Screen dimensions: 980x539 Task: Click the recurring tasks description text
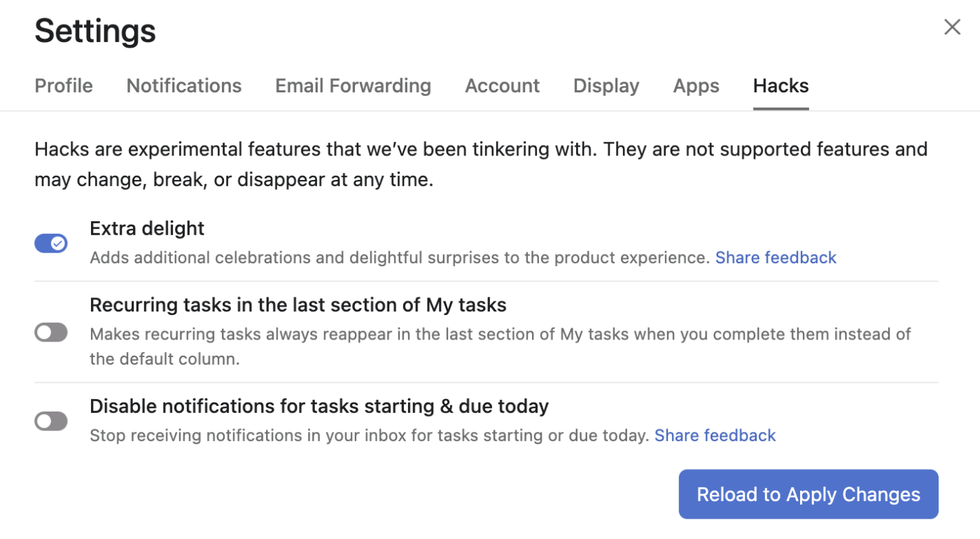500,346
